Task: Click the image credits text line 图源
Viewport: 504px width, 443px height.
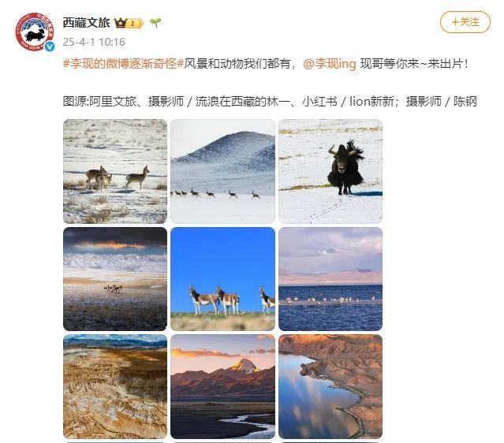Action: [x=270, y=102]
